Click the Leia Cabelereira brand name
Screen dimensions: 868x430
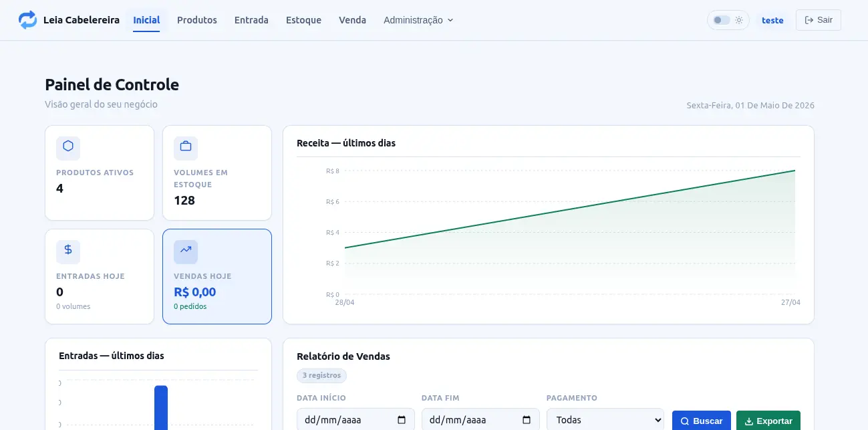click(82, 20)
